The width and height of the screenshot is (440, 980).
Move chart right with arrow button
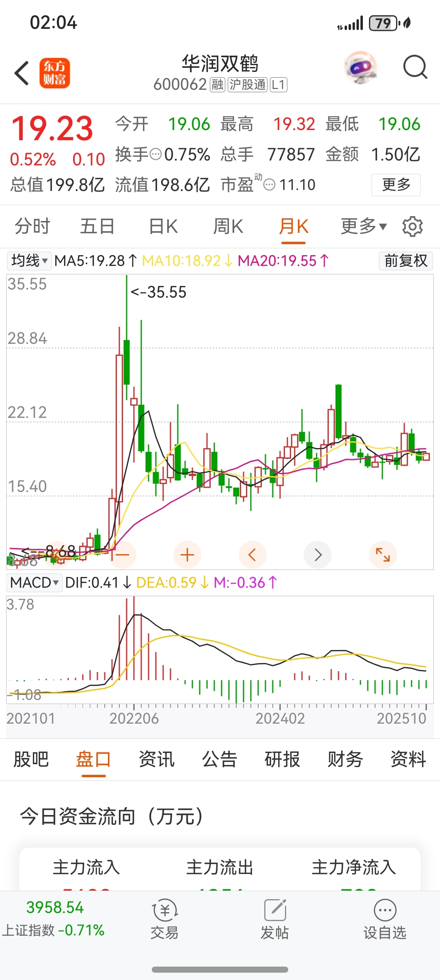click(x=318, y=555)
